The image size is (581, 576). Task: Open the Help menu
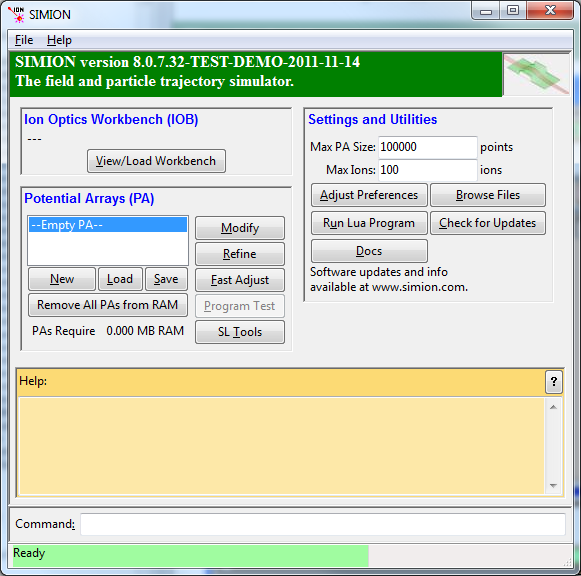pyautogui.click(x=59, y=40)
